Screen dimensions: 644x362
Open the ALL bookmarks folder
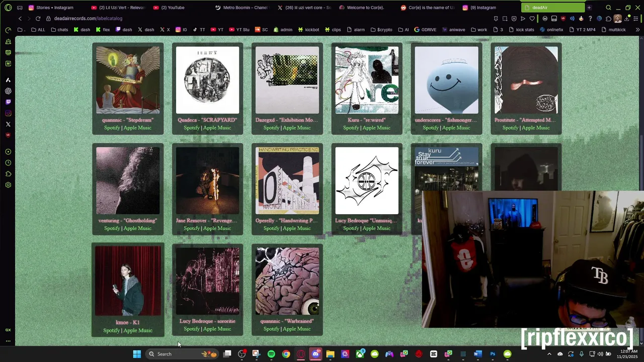tap(38, 30)
